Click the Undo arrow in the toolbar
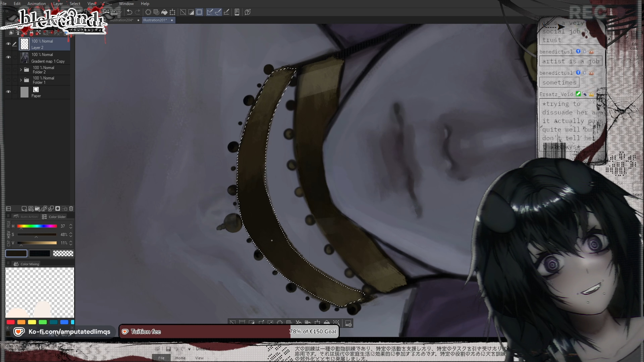This screenshot has height=362, width=644. click(x=129, y=12)
